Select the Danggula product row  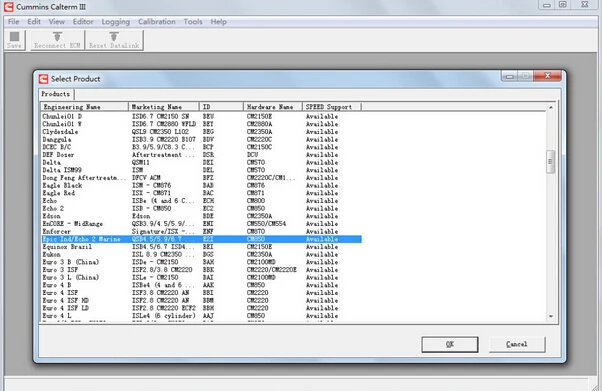tap(202, 139)
